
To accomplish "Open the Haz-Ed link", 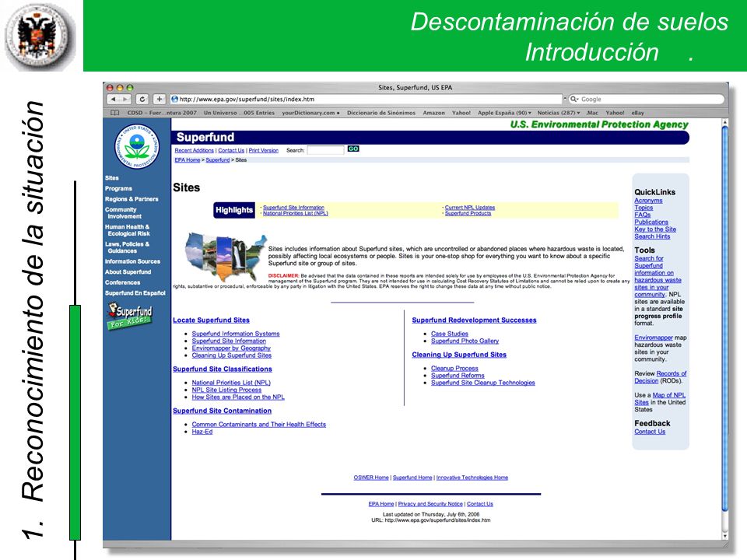I will (202, 432).
